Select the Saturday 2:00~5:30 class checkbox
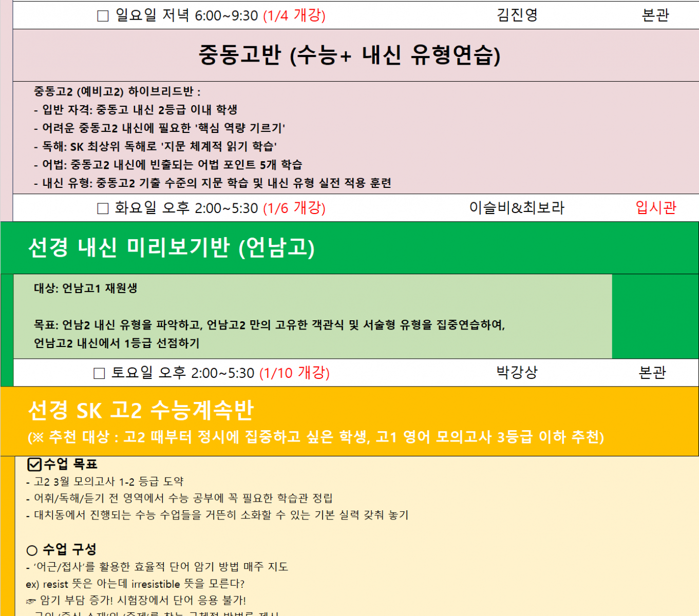 click(x=99, y=373)
